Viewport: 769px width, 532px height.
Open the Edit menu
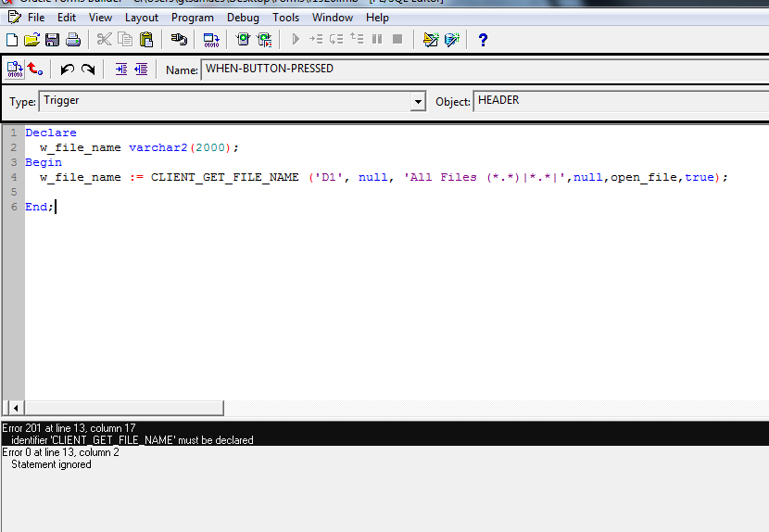(x=66, y=18)
